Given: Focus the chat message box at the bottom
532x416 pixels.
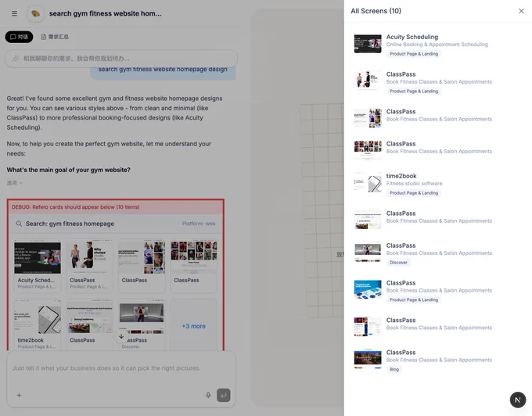Looking at the screenshot, I should pos(121,368).
